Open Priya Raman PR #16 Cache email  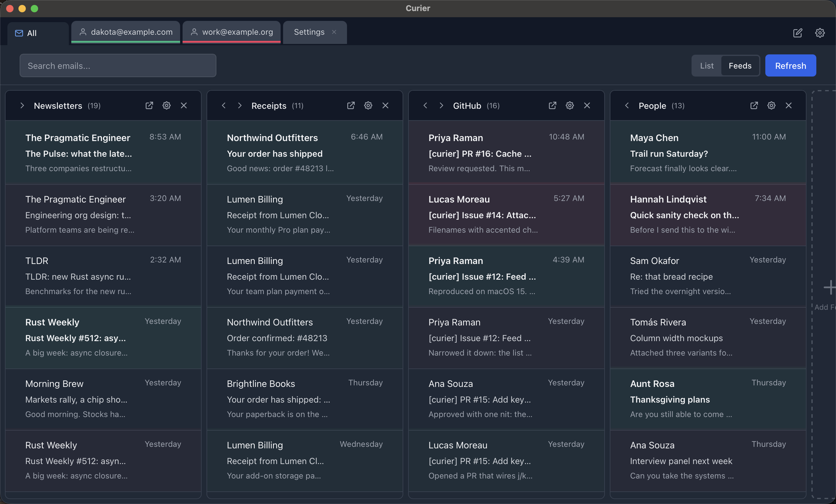pos(506,153)
